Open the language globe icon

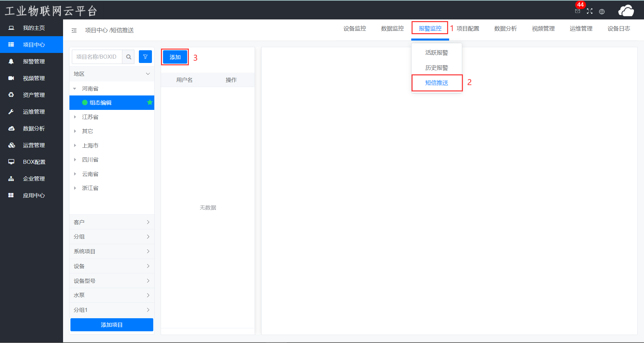click(x=602, y=12)
